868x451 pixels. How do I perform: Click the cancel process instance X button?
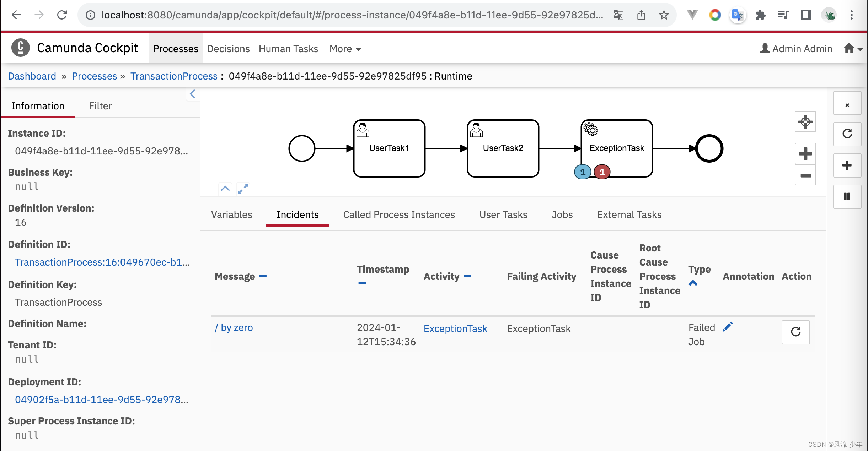(x=847, y=103)
